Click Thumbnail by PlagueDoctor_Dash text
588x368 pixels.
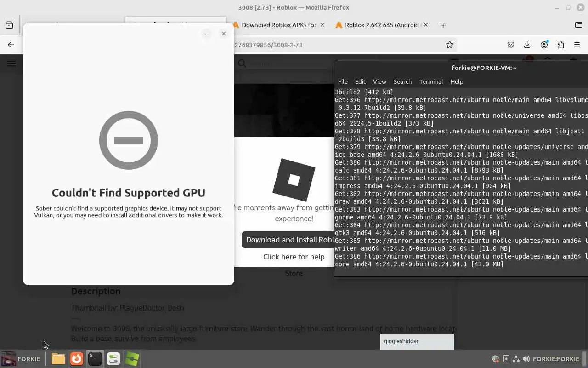tap(127, 308)
